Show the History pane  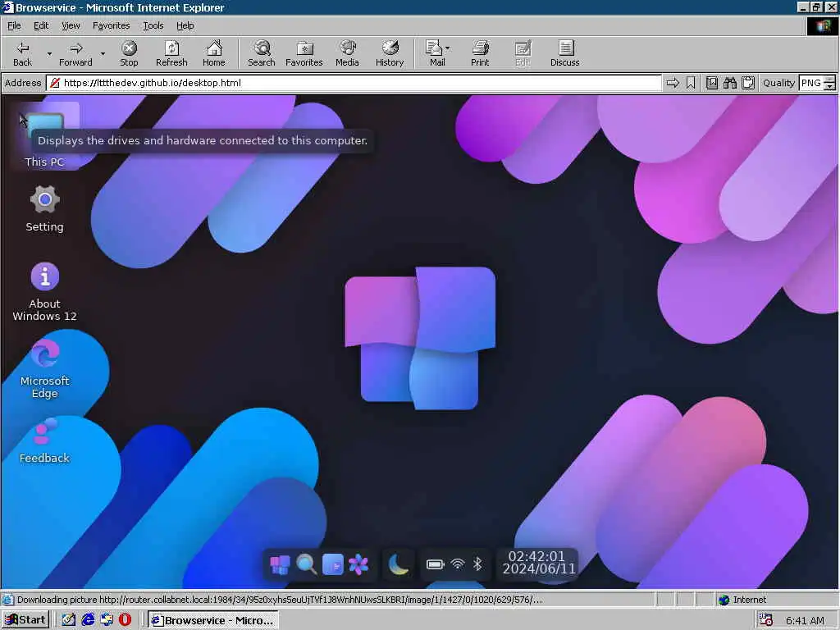(x=390, y=53)
